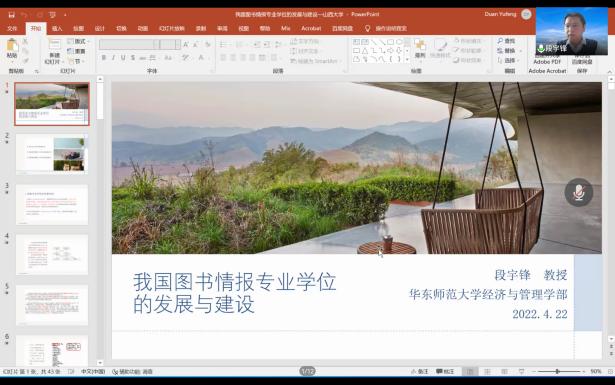615x385 pixels.
Task: Click the zoom slider in status bar
Action: (x=559, y=371)
